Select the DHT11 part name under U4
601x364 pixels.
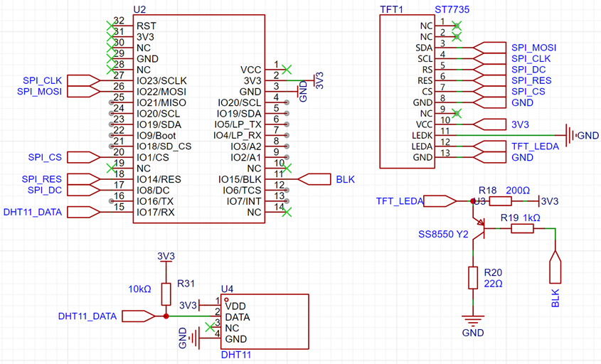(x=236, y=355)
